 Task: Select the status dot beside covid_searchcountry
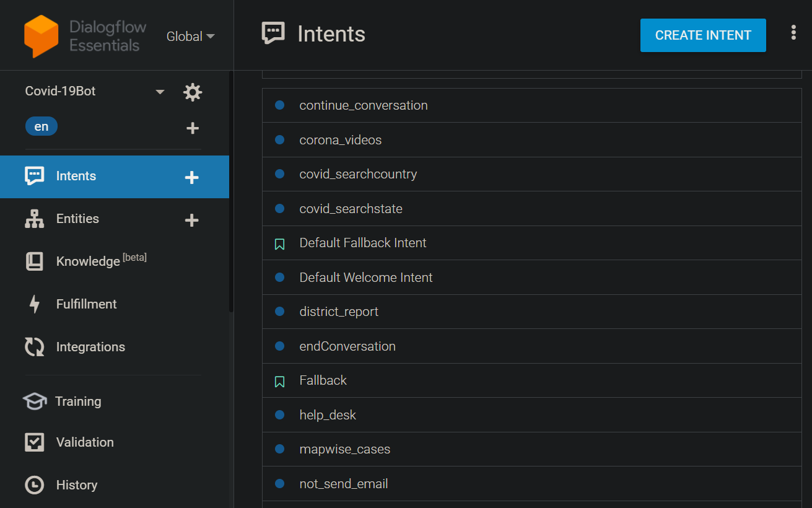pyautogui.click(x=279, y=174)
